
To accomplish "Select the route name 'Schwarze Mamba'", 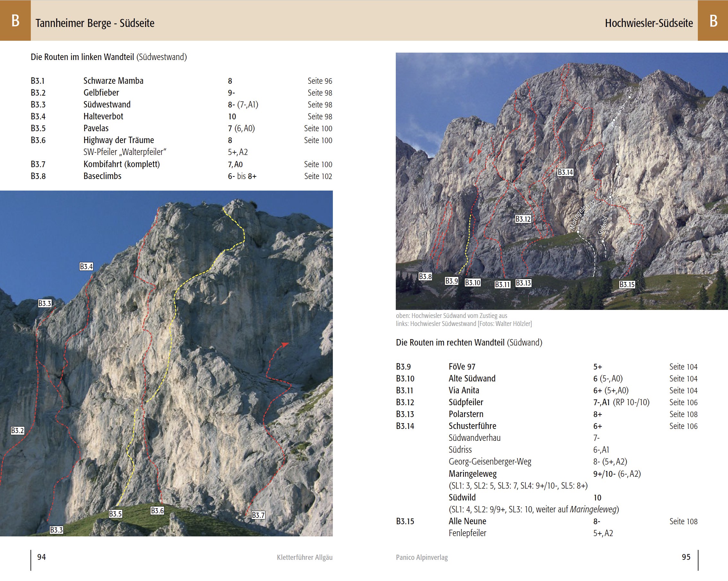I will click(x=113, y=81).
